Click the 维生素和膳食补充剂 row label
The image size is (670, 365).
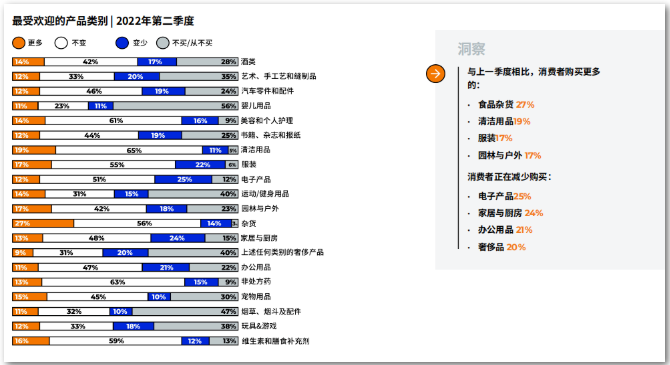[275, 341]
